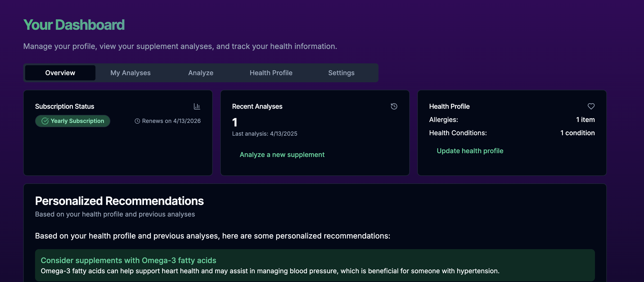
Task: Switch to the Overview tab
Action: coord(60,73)
